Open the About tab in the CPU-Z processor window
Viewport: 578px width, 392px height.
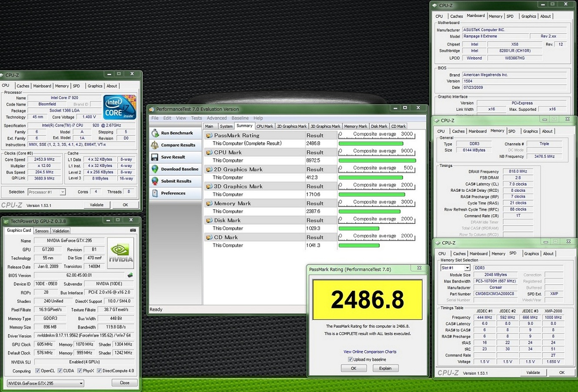[x=112, y=86]
